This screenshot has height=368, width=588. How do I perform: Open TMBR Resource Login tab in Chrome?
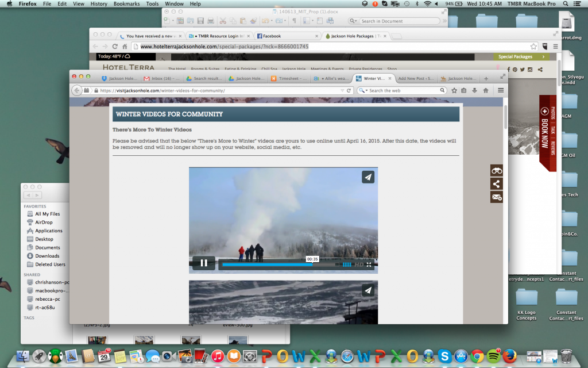coord(219,36)
